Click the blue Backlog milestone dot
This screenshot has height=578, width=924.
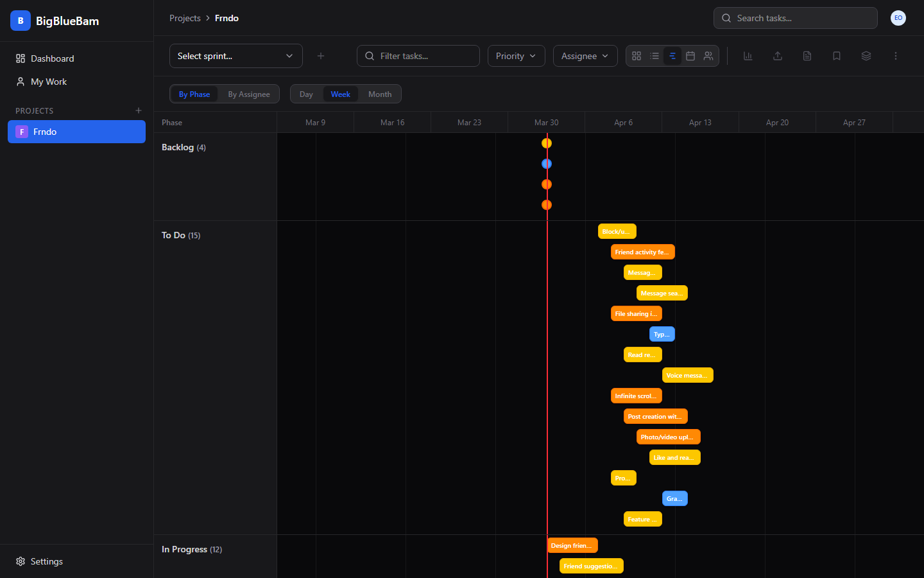547,164
